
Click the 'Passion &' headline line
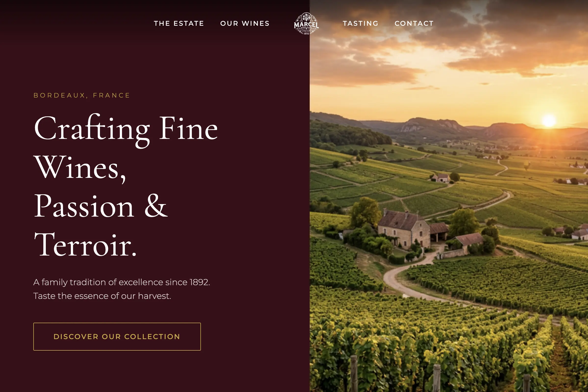101,206
